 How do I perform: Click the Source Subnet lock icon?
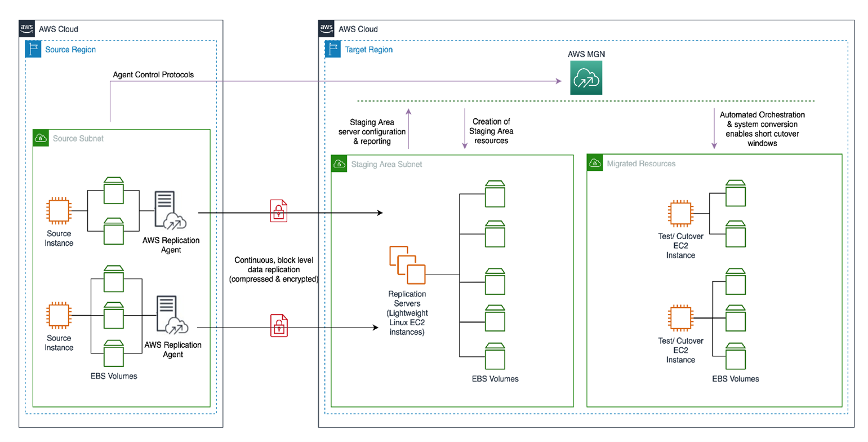click(41, 138)
